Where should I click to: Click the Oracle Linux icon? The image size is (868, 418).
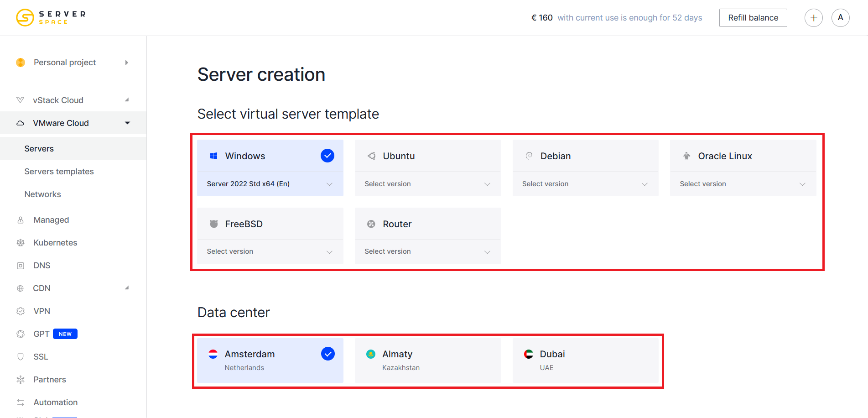click(x=686, y=156)
